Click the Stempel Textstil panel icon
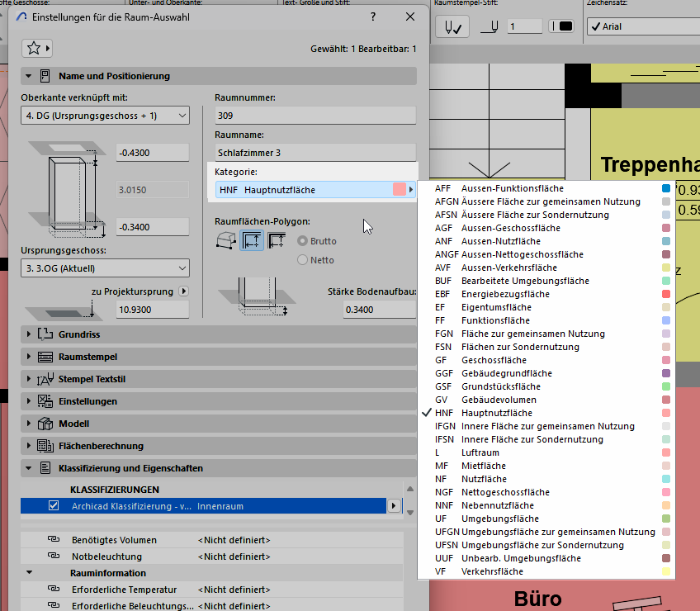 point(45,379)
